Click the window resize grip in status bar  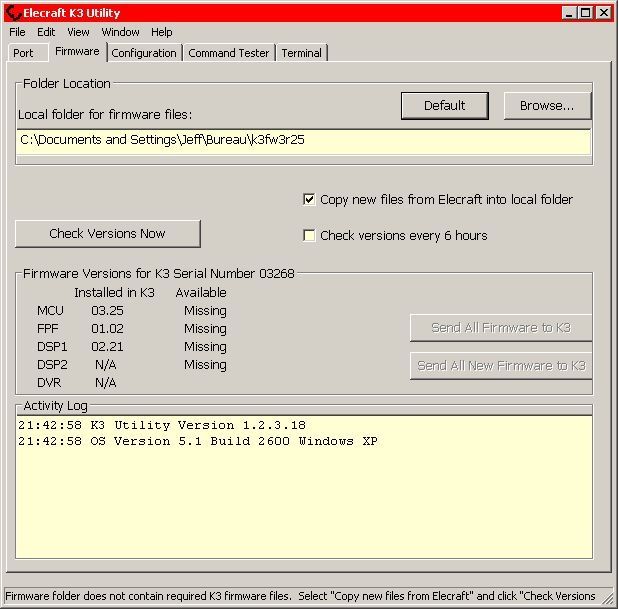click(x=608, y=598)
